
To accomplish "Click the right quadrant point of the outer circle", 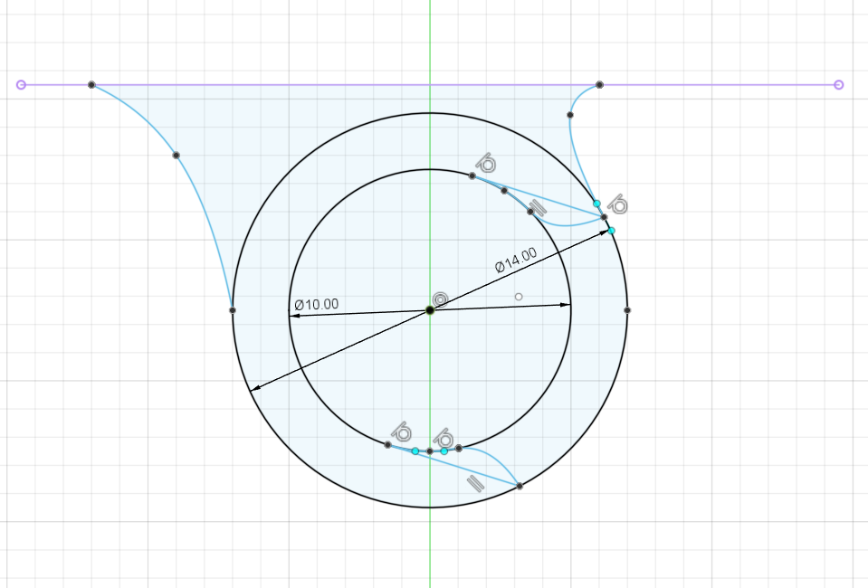I will click(627, 310).
